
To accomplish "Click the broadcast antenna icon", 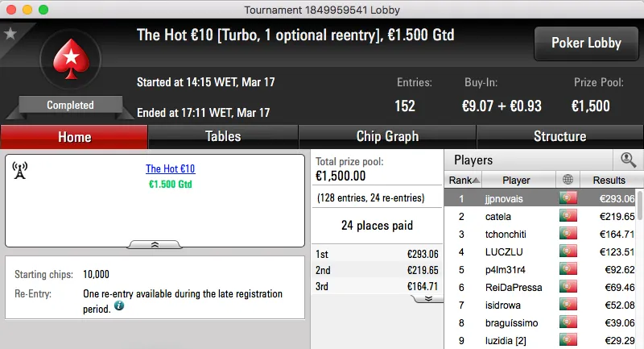I will pos(21,171).
